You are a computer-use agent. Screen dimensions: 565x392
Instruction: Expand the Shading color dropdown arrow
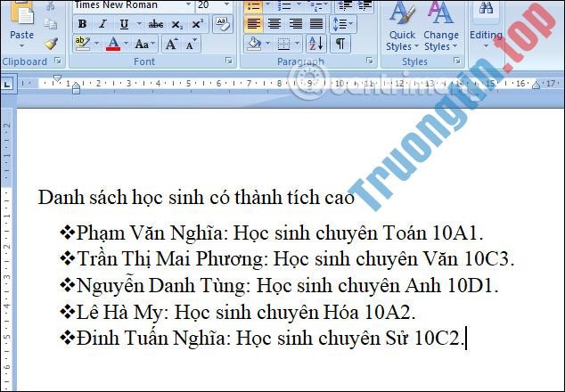click(267, 44)
